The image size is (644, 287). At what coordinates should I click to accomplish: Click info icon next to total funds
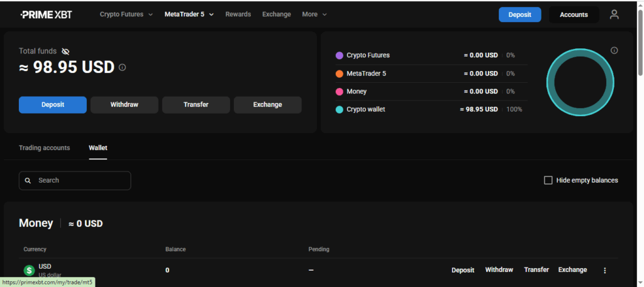(123, 67)
